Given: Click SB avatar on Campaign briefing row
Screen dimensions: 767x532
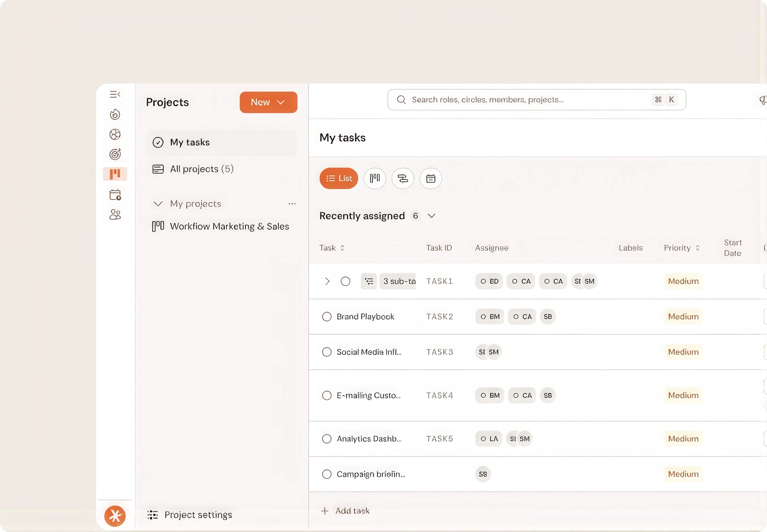Looking at the screenshot, I should (483, 474).
